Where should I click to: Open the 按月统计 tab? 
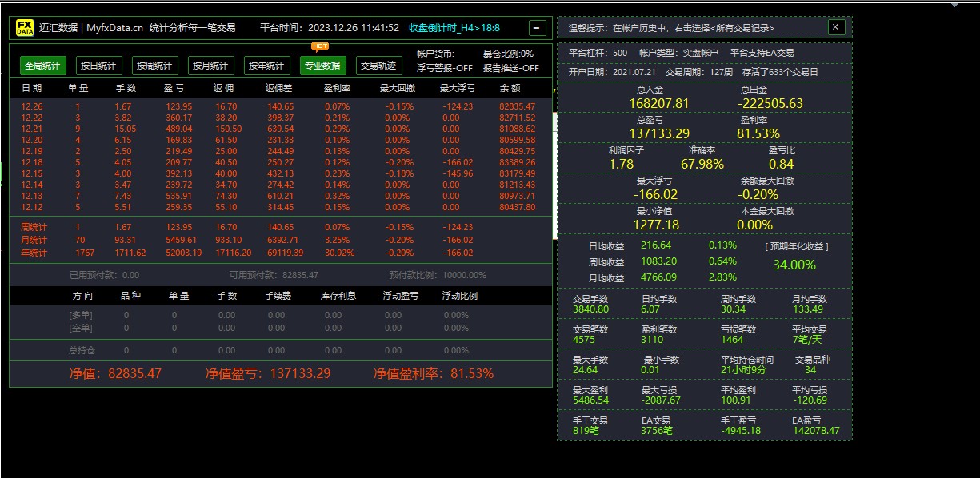coord(210,66)
